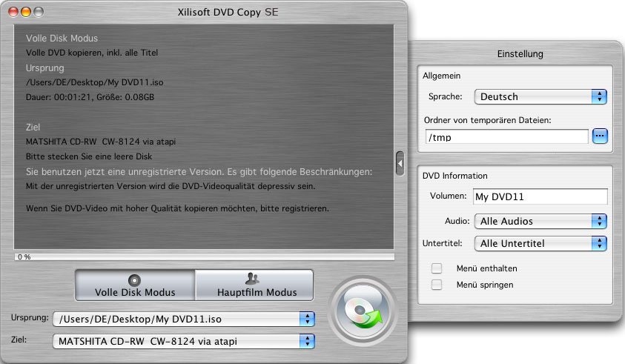Image resolution: width=625 pixels, height=364 pixels.
Task: Open the Untertitel subtitle dropdown
Action: (540, 244)
